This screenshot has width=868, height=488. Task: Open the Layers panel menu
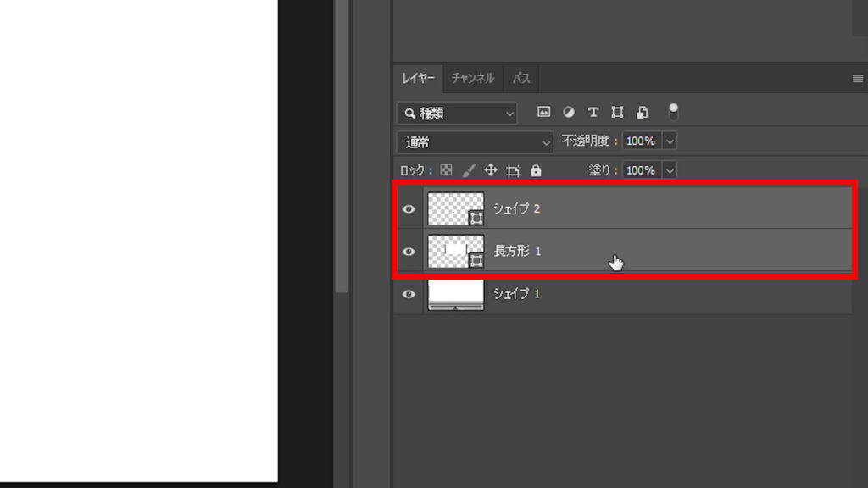click(x=858, y=78)
